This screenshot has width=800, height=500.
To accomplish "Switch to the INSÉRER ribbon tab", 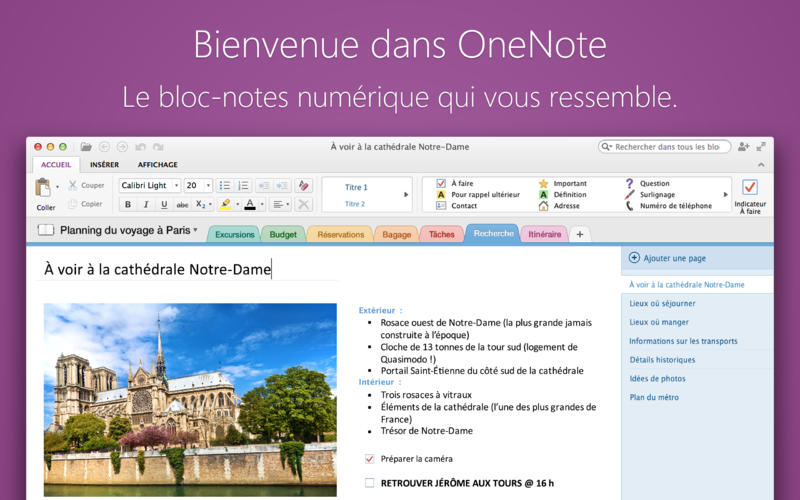I will tap(105, 165).
